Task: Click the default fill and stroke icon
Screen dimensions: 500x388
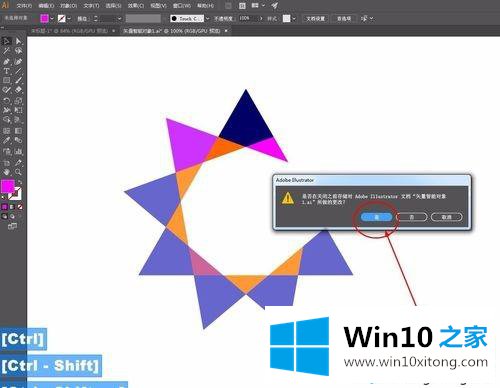Action: pos(3,197)
